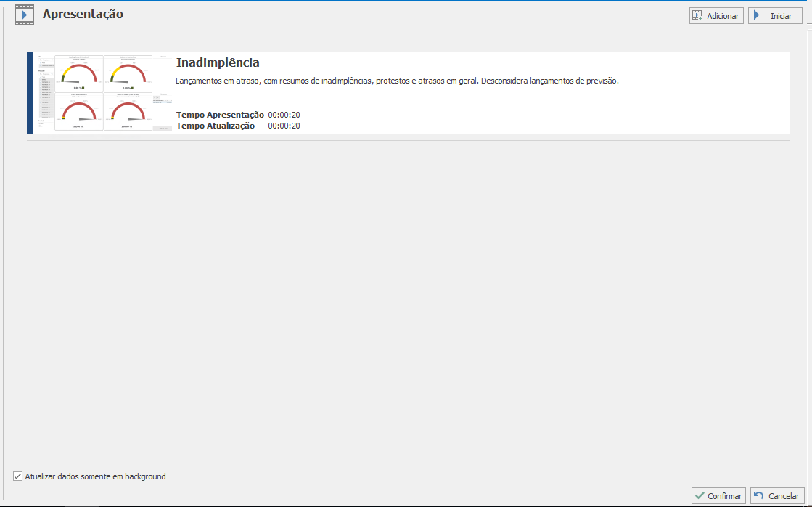Click the Tempo Apresentação value 00:00:20
The height and width of the screenshot is (507, 812).
point(284,115)
